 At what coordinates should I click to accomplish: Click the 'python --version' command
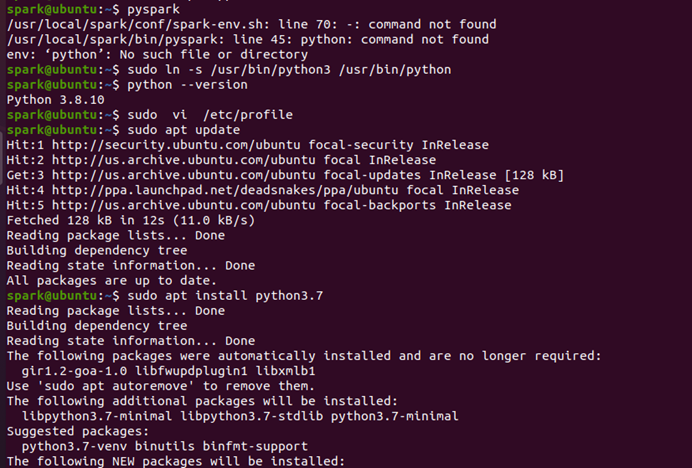[188, 84]
